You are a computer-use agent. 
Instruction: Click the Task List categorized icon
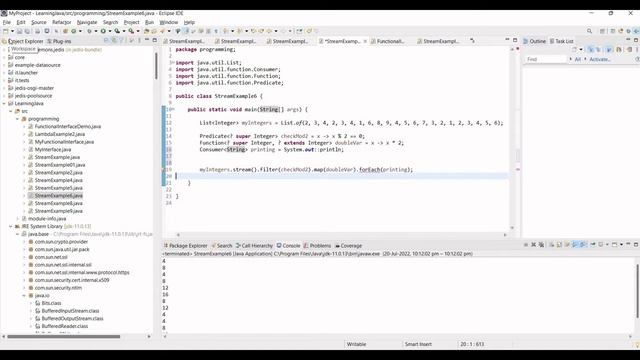[591, 49]
